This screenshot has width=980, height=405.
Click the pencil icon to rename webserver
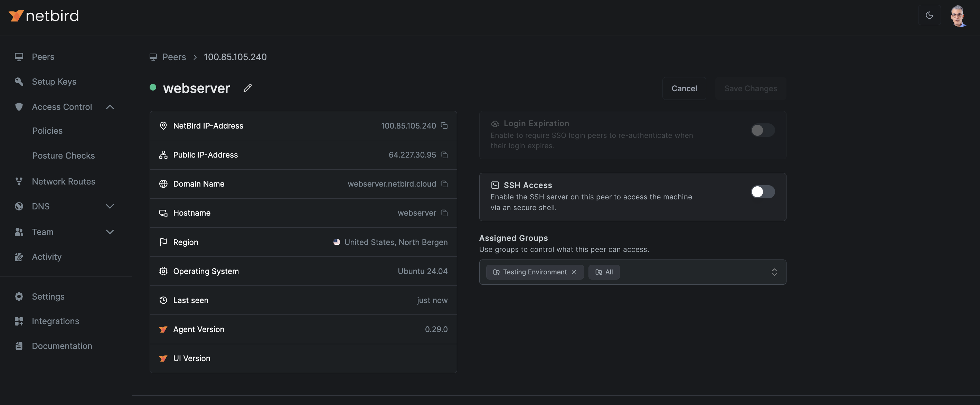point(248,88)
